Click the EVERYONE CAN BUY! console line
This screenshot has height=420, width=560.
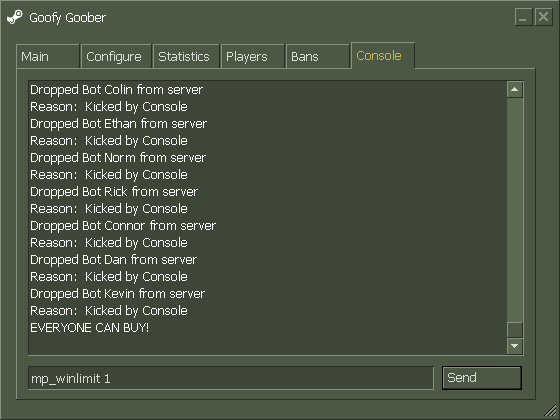point(89,328)
